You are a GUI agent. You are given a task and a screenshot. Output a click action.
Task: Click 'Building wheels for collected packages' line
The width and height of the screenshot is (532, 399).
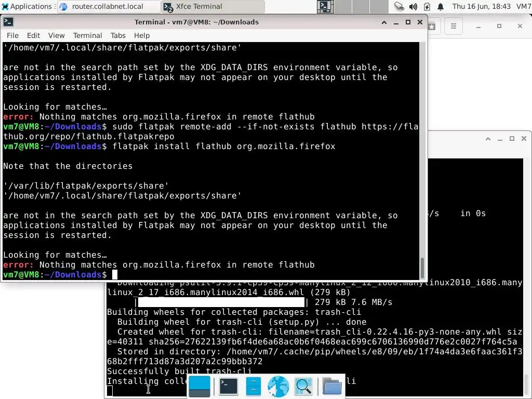click(x=234, y=312)
